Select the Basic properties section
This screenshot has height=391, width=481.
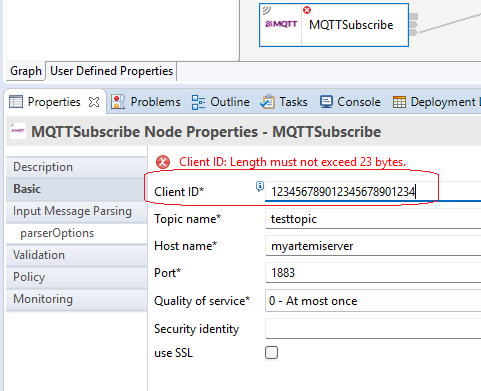77,189
